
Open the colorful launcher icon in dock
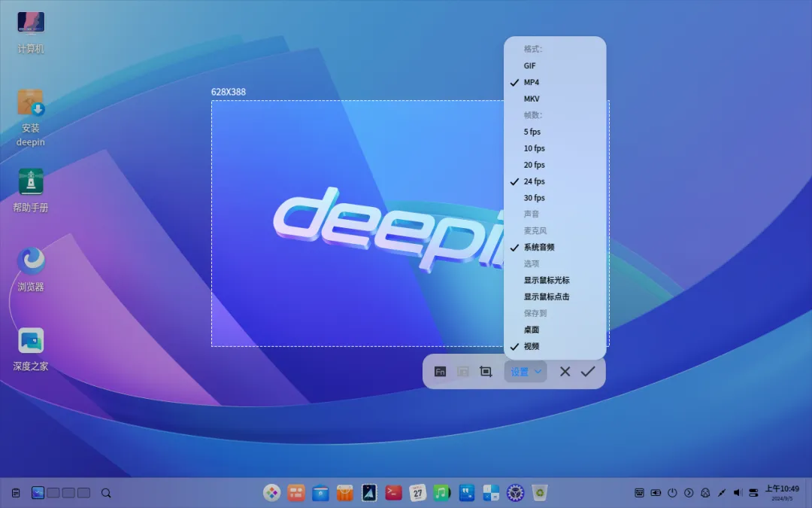click(x=271, y=492)
